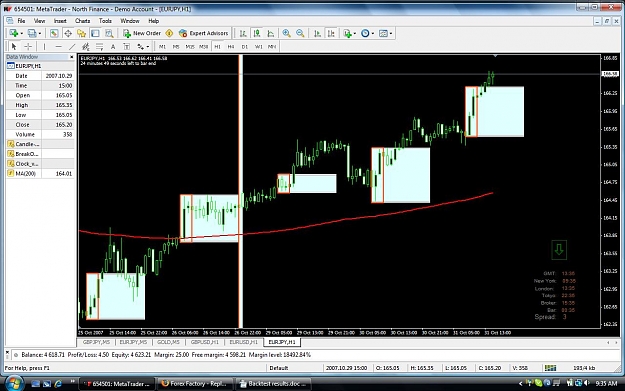Toggle the Market Watch panel icon
This screenshot has height=391, width=625.
[54, 33]
